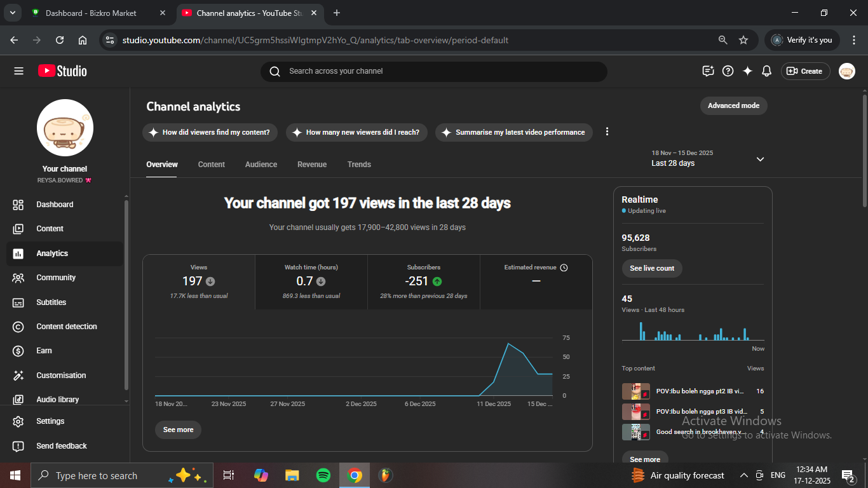
Task: Expand the Last 28 days date range dropdown
Action: [760, 159]
